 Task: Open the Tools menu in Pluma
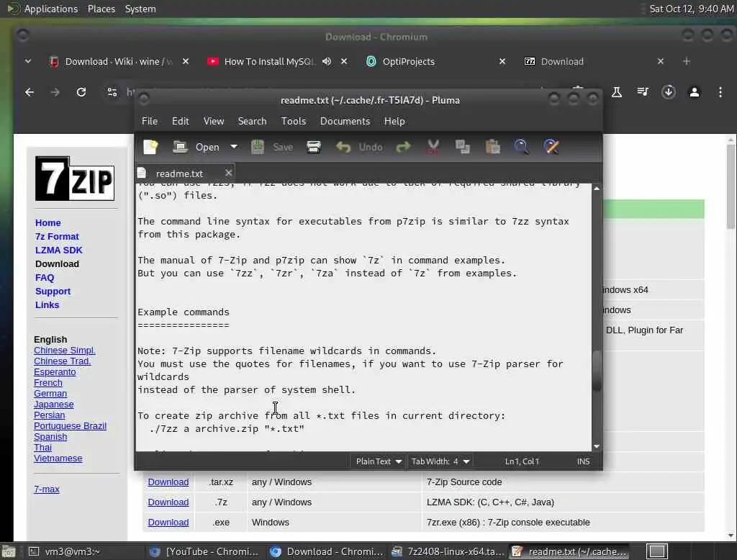294,122
